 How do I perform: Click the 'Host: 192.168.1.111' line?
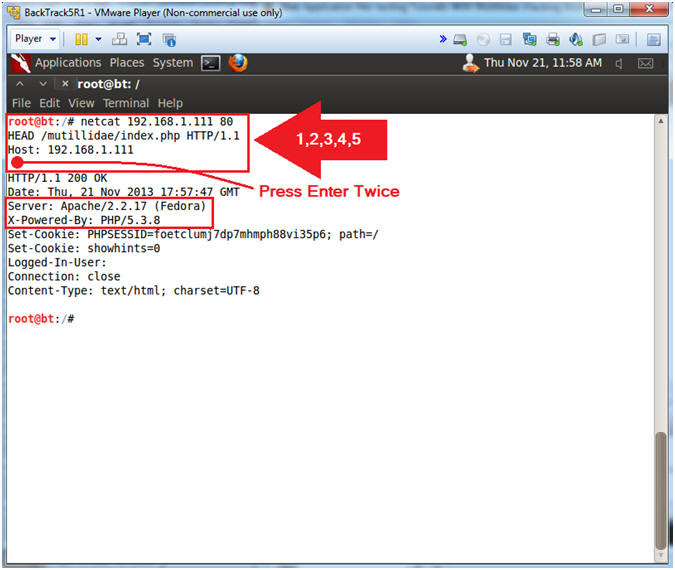point(71,150)
